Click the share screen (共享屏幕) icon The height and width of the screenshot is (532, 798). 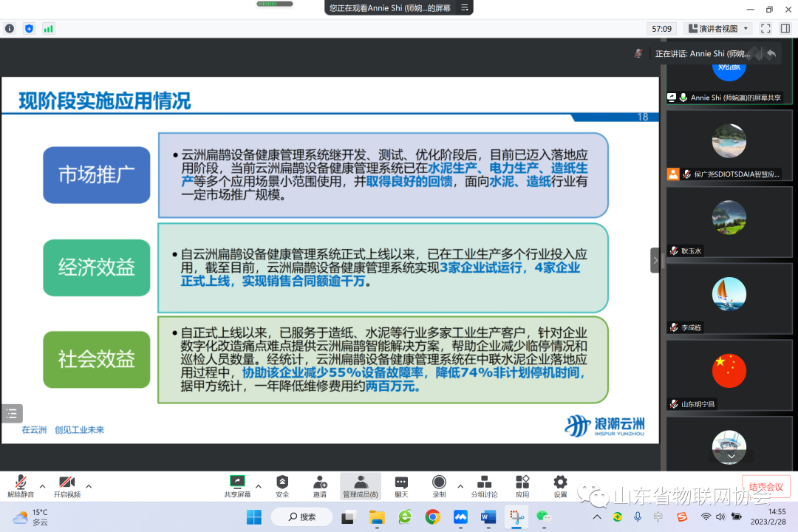(x=237, y=482)
